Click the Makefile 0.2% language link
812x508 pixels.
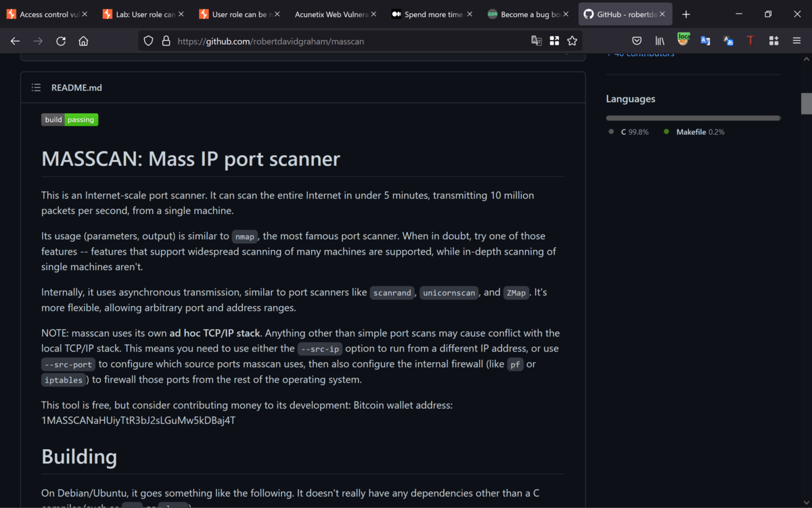pyautogui.click(x=694, y=132)
